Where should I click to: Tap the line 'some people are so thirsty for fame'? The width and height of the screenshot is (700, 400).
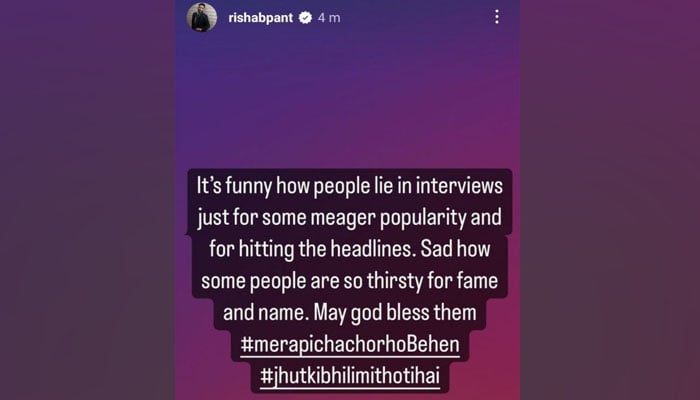tap(350, 281)
